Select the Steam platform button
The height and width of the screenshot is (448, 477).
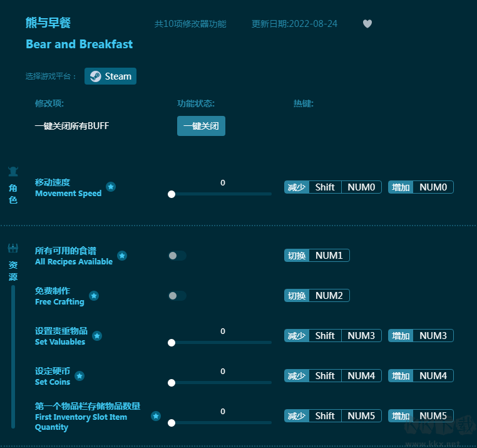coord(111,76)
